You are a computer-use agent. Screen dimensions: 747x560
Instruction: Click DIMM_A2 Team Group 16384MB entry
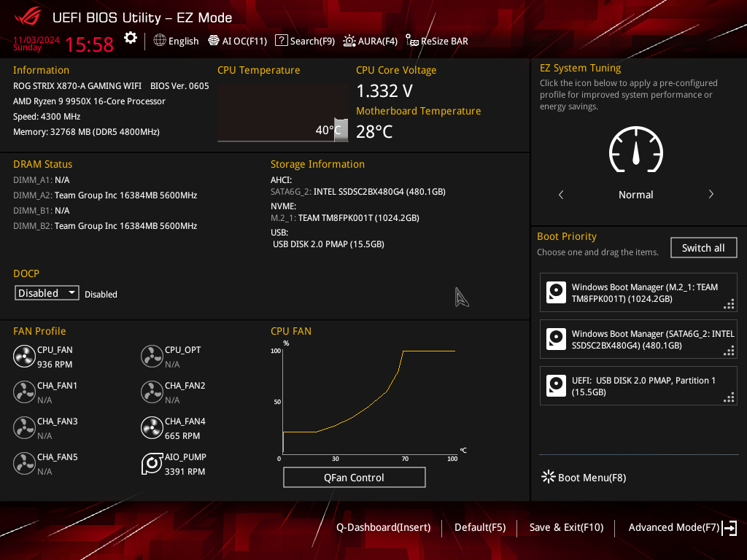pos(105,195)
